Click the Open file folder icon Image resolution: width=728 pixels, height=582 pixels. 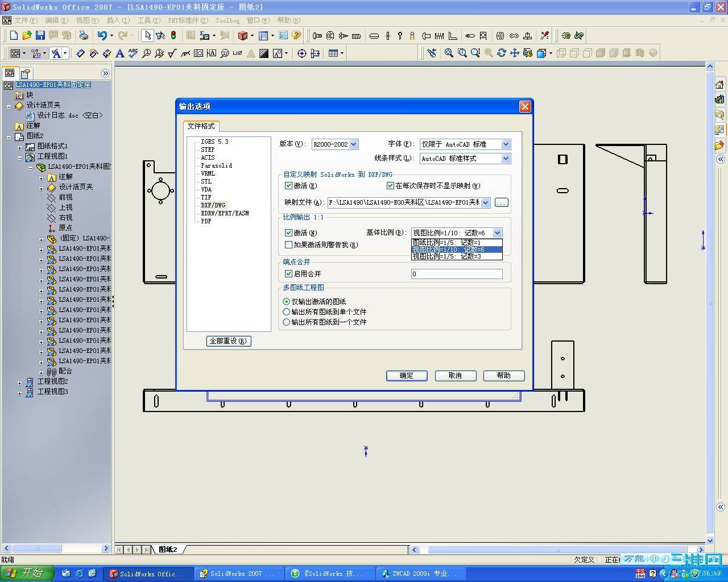pos(27,35)
